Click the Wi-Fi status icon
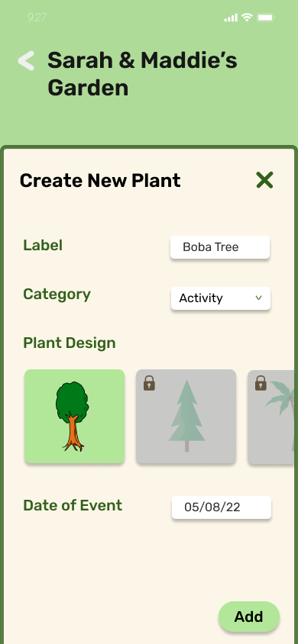The height and width of the screenshot is (644, 298). pyautogui.click(x=247, y=18)
